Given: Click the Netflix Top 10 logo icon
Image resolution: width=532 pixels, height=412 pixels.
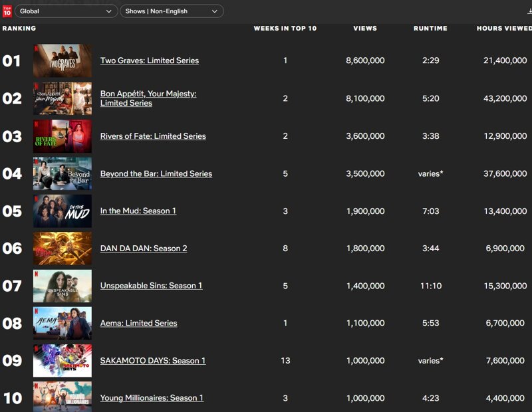Looking at the screenshot, I should pyautogui.click(x=7, y=11).
